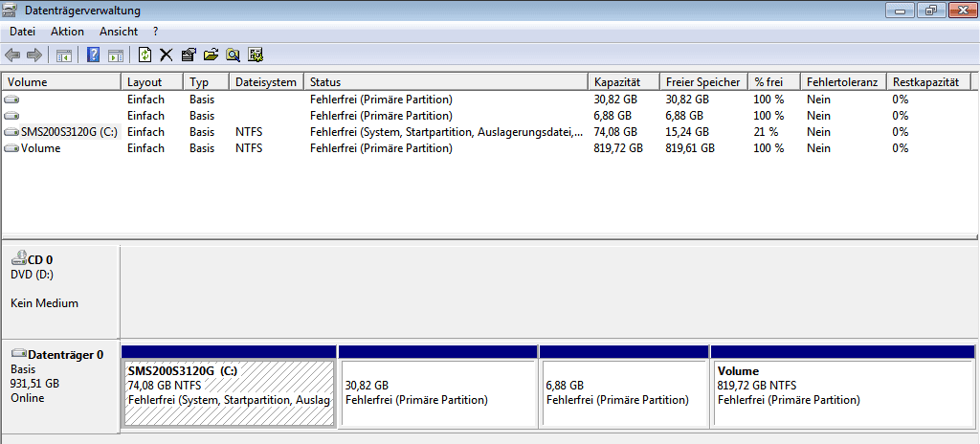
Task: Click the refresh toolbar icon
Action: [x=145, y=55]
